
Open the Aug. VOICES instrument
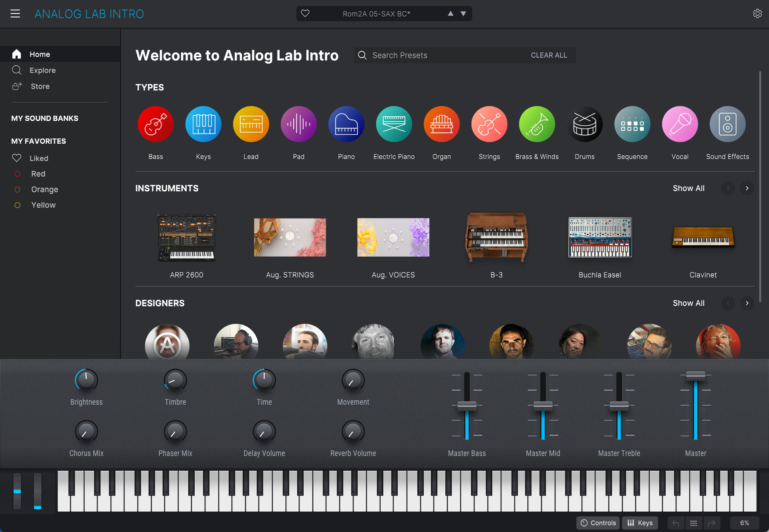[x=393, y=237]
